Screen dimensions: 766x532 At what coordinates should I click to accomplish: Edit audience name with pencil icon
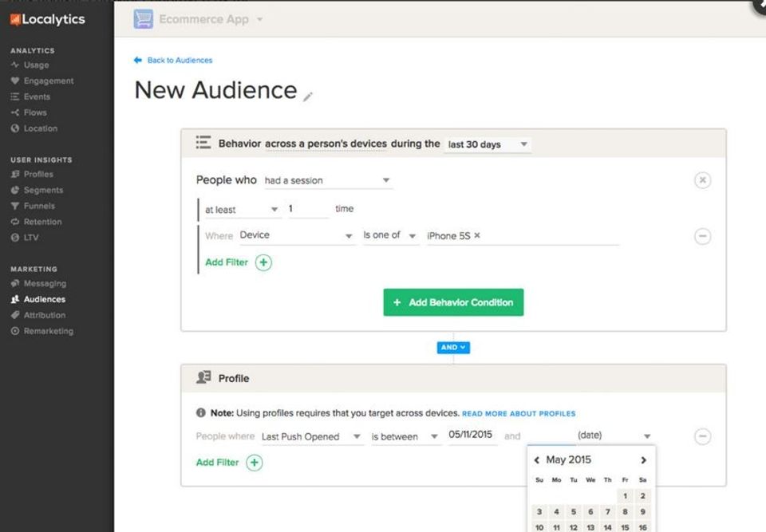click(307, 97)
